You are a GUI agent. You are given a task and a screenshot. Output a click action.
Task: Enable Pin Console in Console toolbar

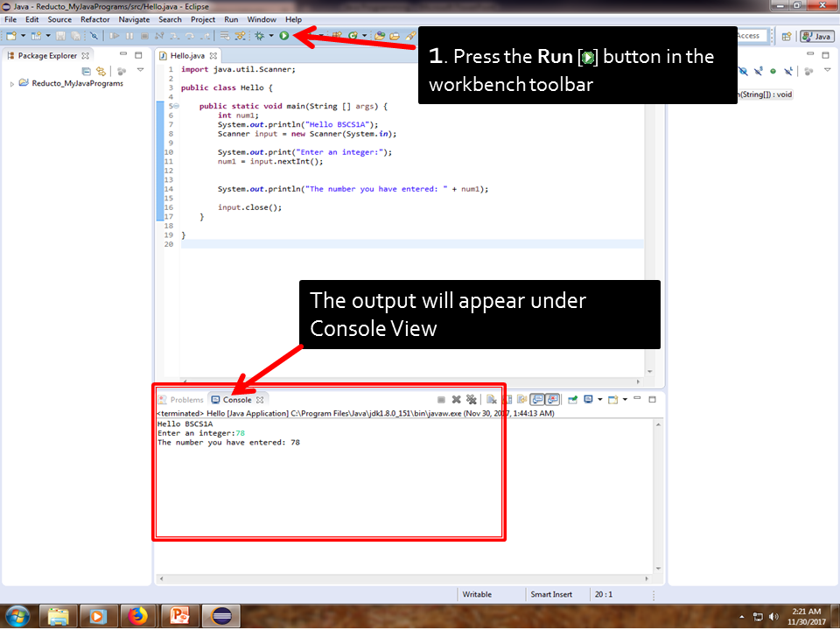pyautogui.click(x=573, y=399)
